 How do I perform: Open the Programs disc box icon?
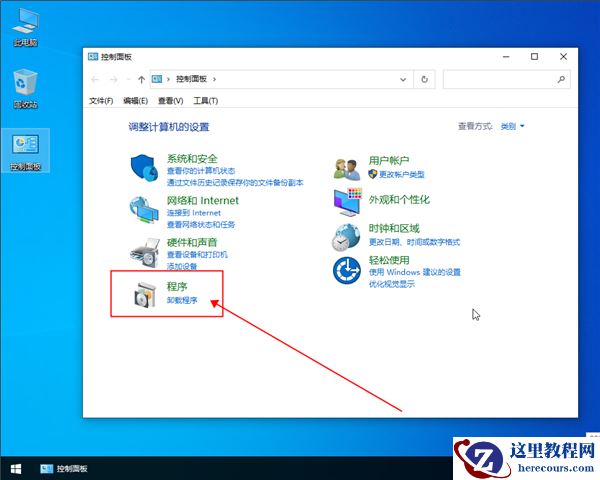pyautogui.click(x=145, y=295)
